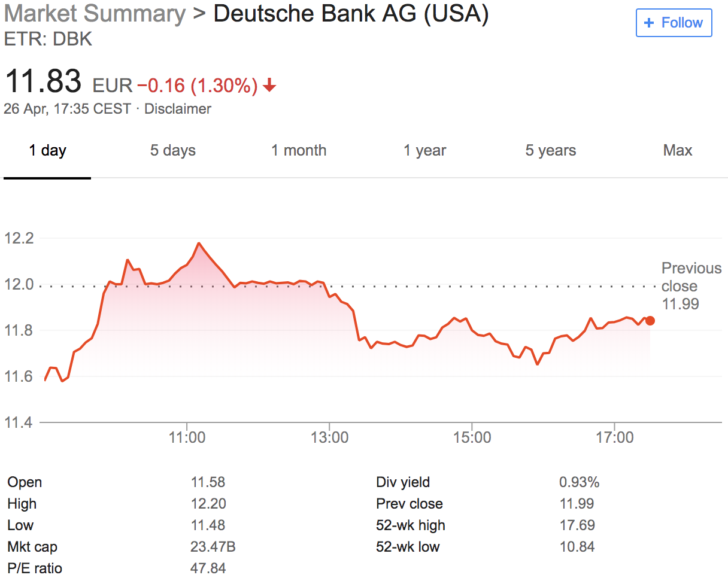Select the 1 day tab

click(47, 150)
